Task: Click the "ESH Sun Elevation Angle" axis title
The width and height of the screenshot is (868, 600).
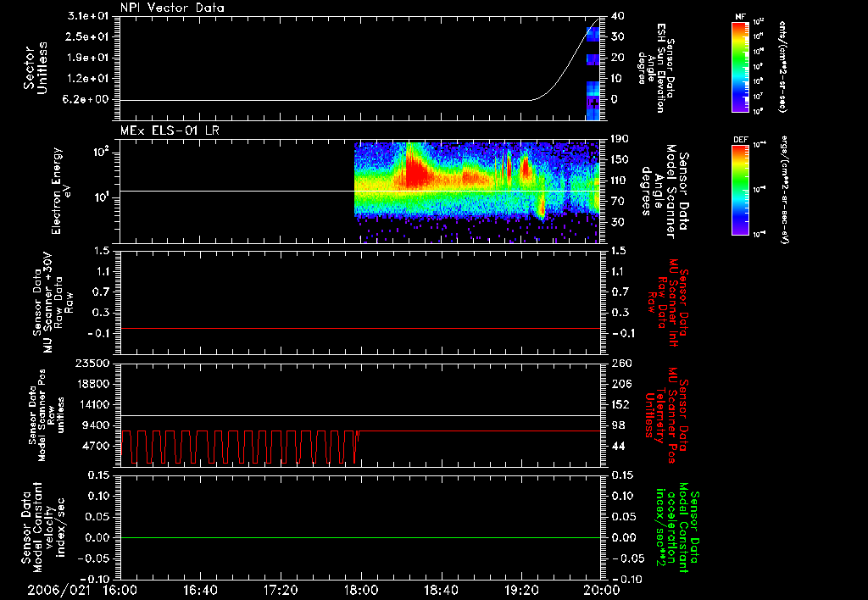Action: click(x=656, y=68)
